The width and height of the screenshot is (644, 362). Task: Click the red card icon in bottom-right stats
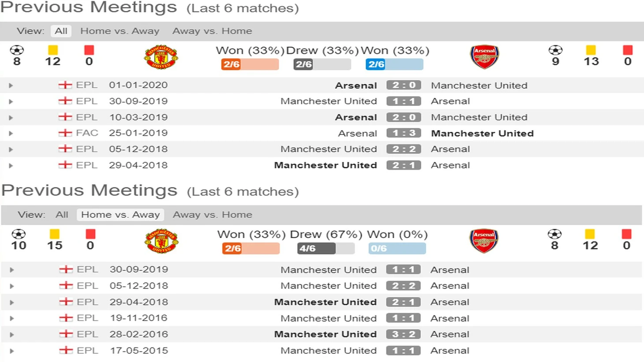626,234
